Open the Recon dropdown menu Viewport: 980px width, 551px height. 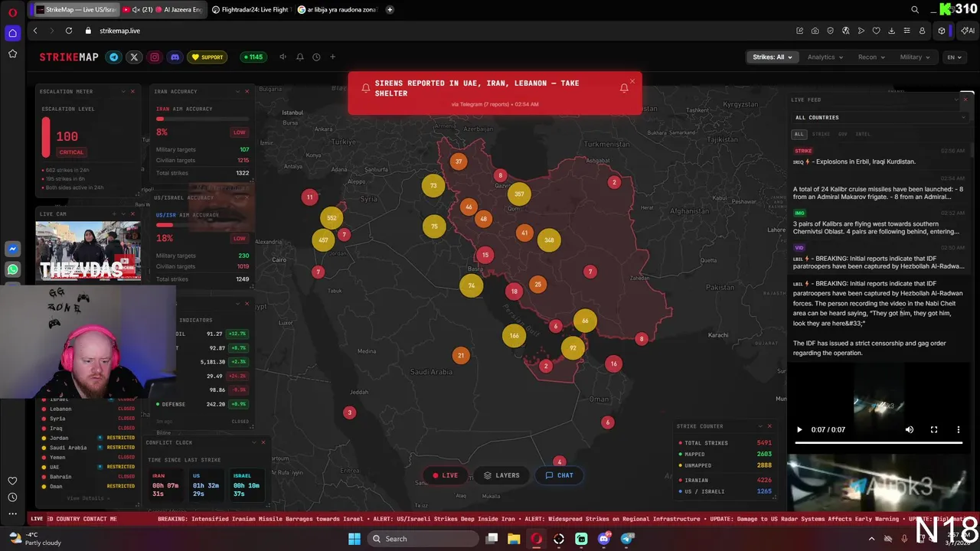pos(871,57)
